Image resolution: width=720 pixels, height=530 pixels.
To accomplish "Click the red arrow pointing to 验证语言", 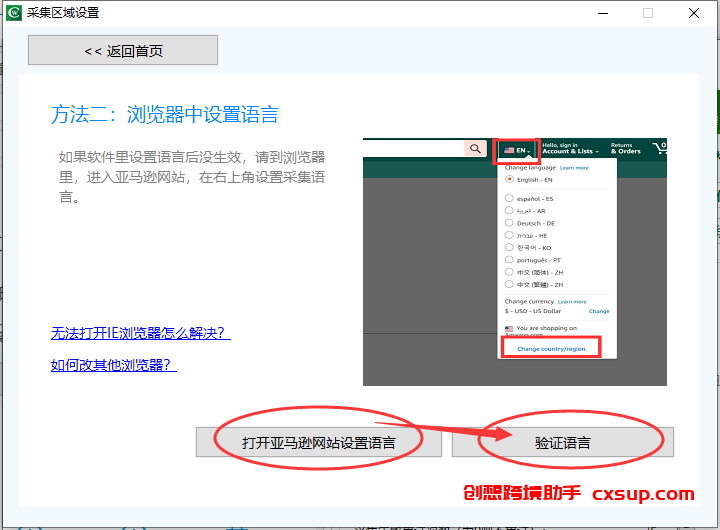I will click(x=445, y=430).
